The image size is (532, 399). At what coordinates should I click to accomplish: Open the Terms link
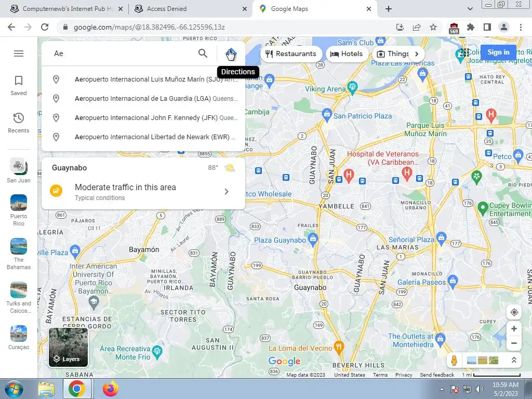[380, 375]
